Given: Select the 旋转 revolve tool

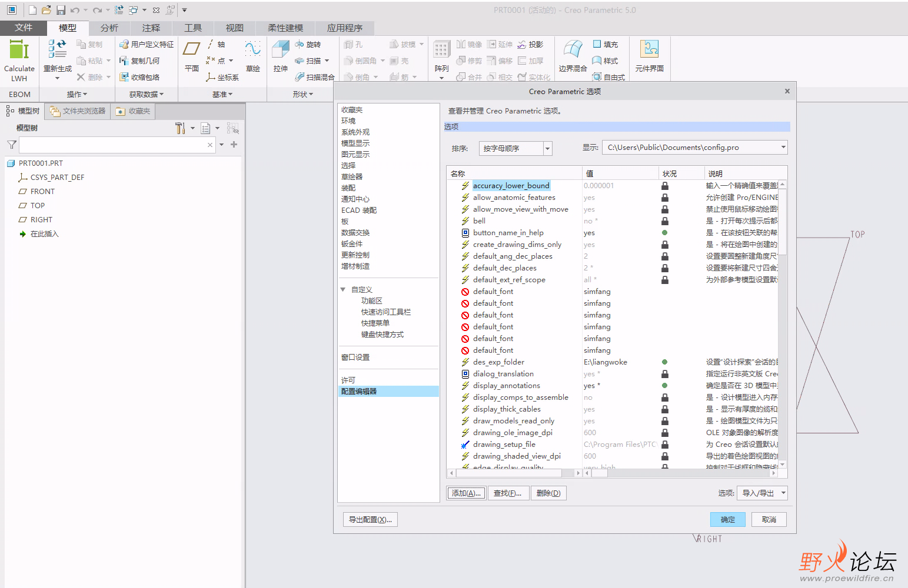Looking at the screenshot, I should (x=308, y=44).
